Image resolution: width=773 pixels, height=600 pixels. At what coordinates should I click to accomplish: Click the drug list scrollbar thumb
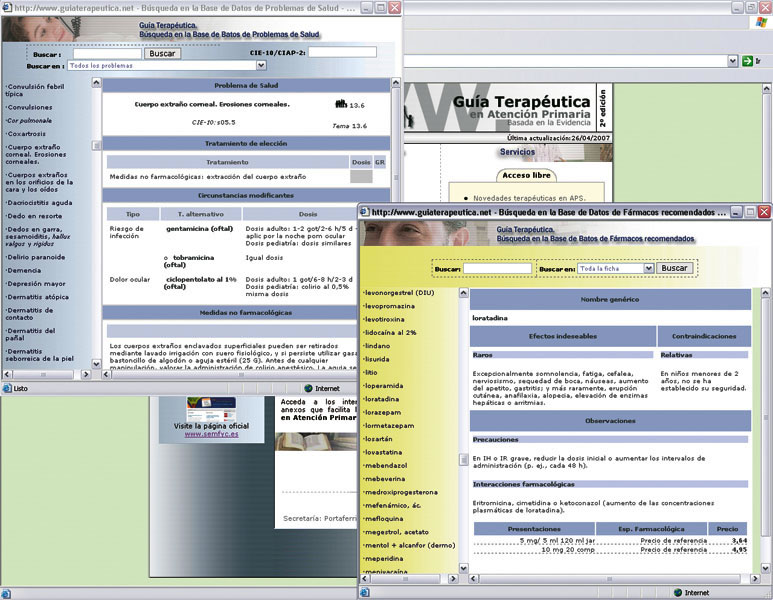pos(463,459)
